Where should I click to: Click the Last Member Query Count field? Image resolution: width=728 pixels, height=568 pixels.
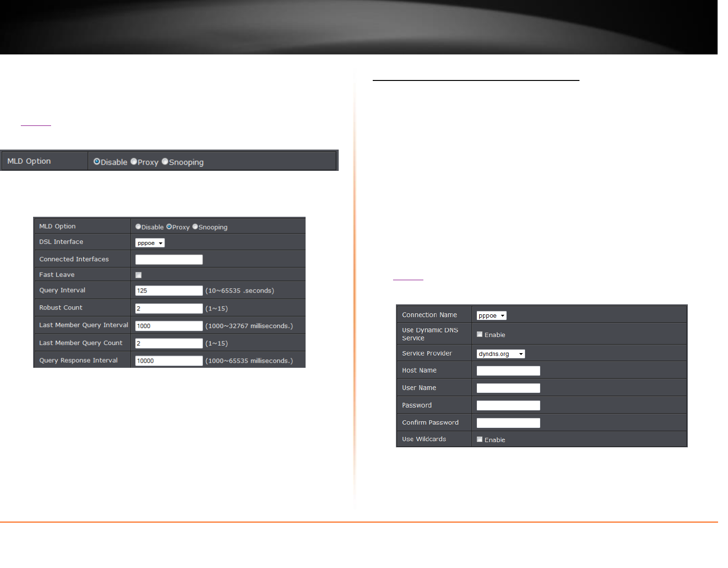(169, 344)
